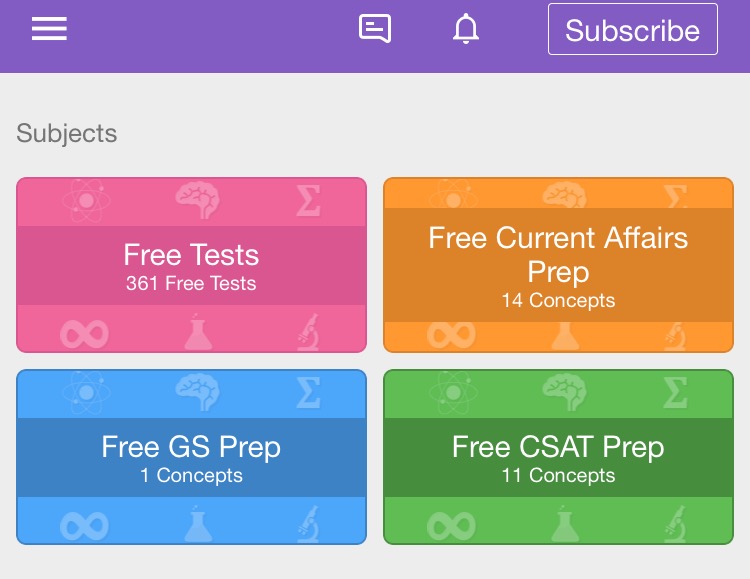This screenshot has width=750, height=579.
Task: Tap the brain icon on Free GS Prep card
Action: 198,391
